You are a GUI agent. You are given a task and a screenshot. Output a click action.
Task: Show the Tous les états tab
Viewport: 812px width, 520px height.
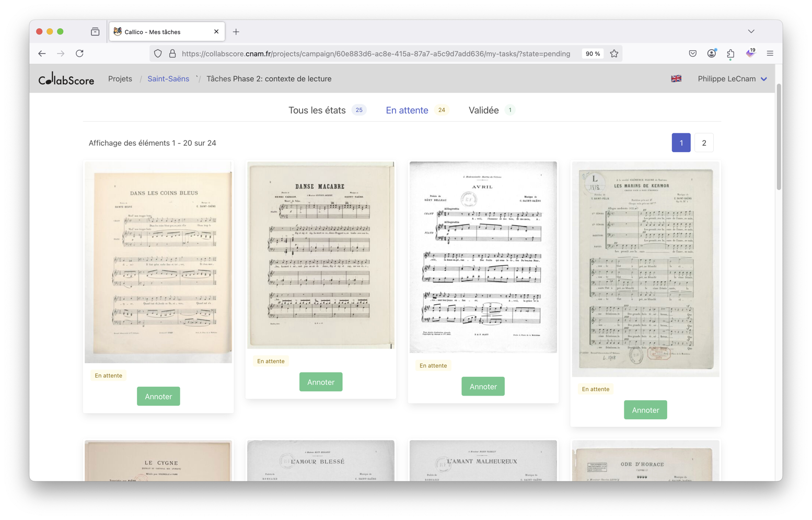tap(327, 110)
